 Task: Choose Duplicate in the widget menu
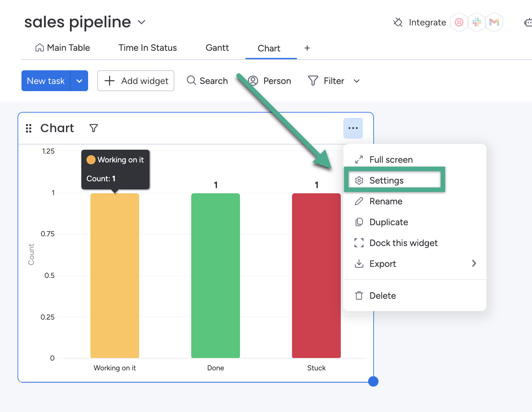click(x=389, y=222)
